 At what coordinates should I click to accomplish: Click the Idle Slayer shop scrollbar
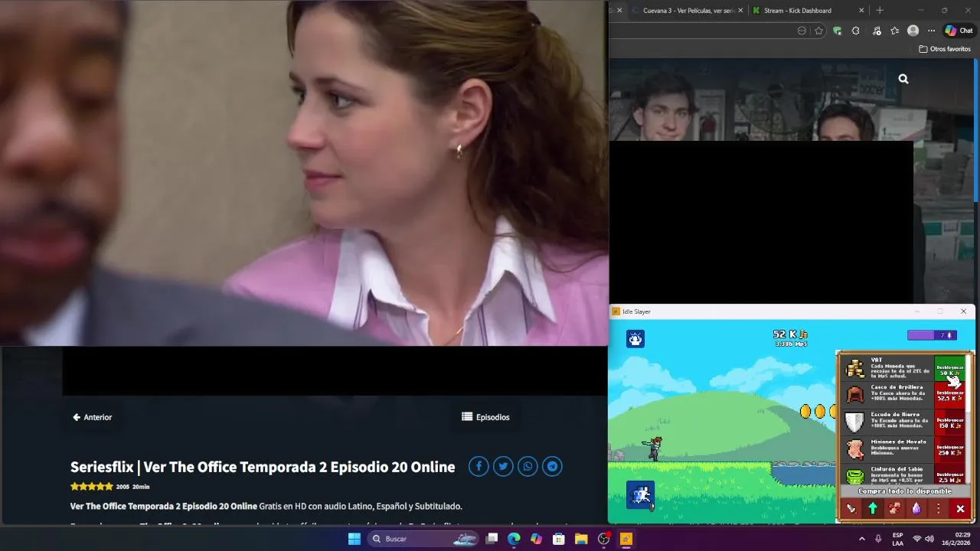[969, 419]
